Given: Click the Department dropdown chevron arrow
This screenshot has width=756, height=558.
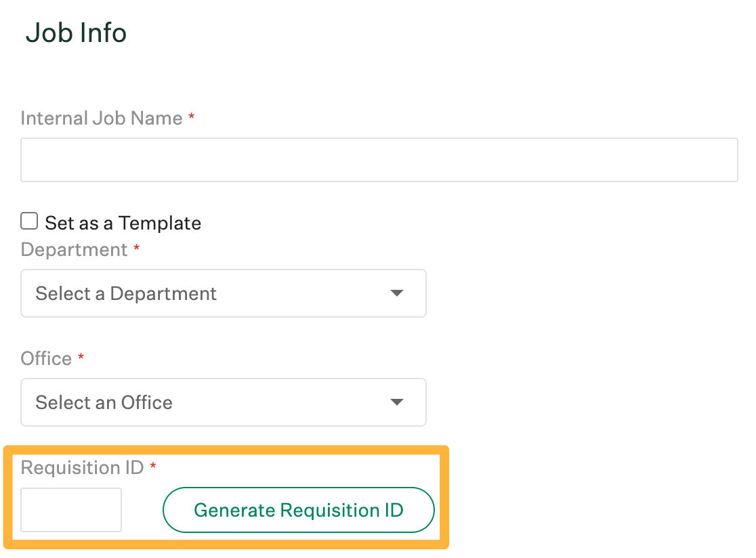Looking at the screenshot, I should (397, 293).
